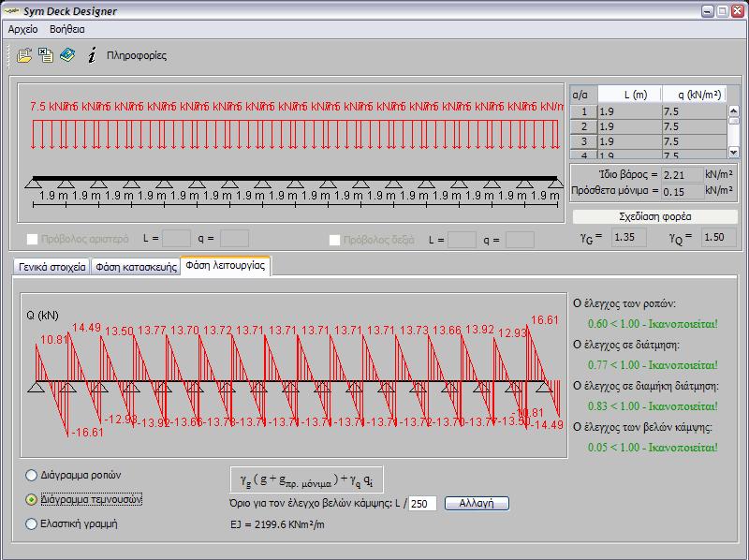Click the 'EJ = 2199.6 KNm²/m' text
749x560 pixels.
pos(277,524)
